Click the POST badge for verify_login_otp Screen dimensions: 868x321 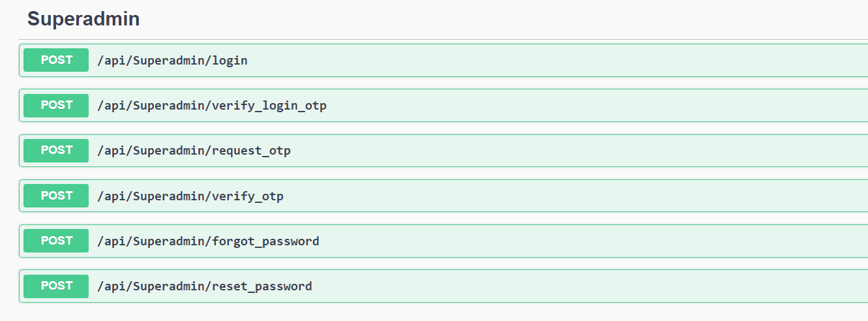[56, 105]
